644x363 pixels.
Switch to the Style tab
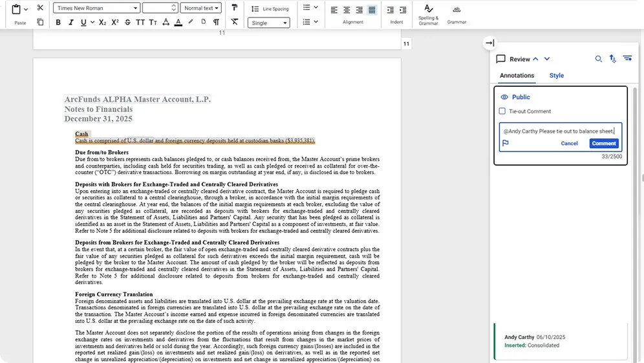pyautogui.click(x=557, y=76)
